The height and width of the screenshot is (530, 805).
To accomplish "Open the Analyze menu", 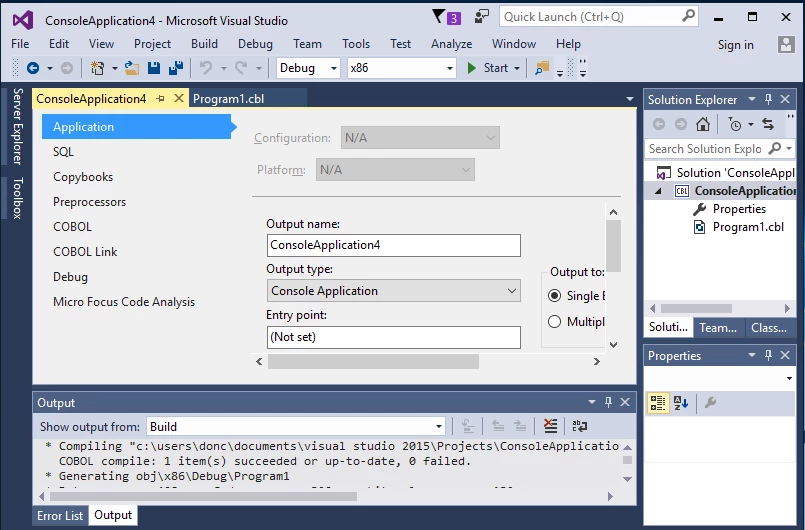I will tap(451, 44).
